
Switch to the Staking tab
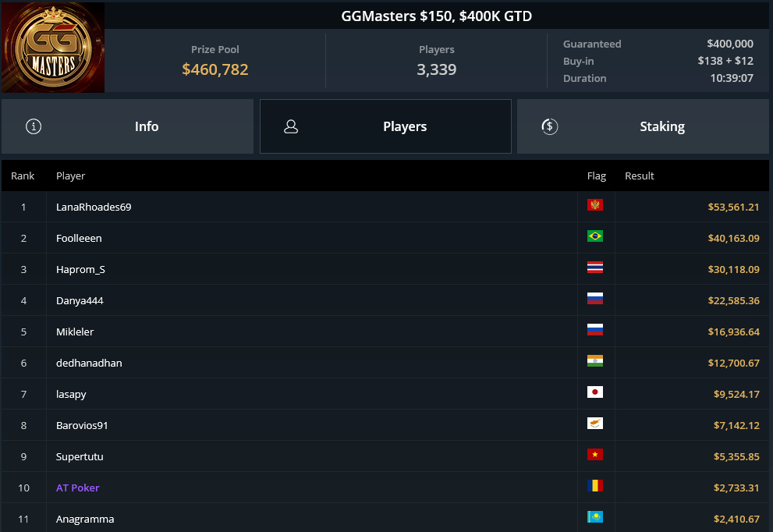click(x=643, y=126)
